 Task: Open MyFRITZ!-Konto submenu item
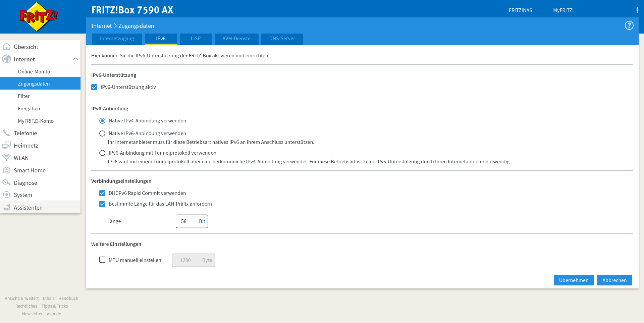pyautogui.click(x=40, y=121)
